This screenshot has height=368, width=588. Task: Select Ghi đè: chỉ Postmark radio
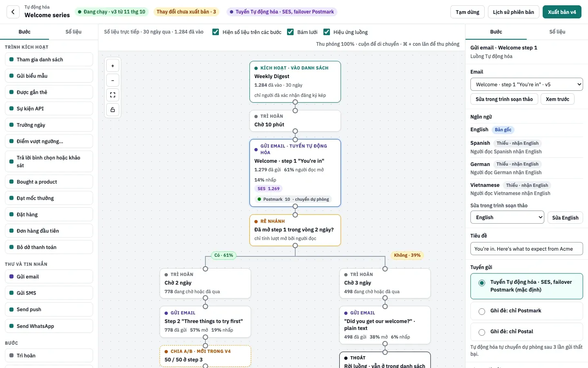[x=482, y=311]
